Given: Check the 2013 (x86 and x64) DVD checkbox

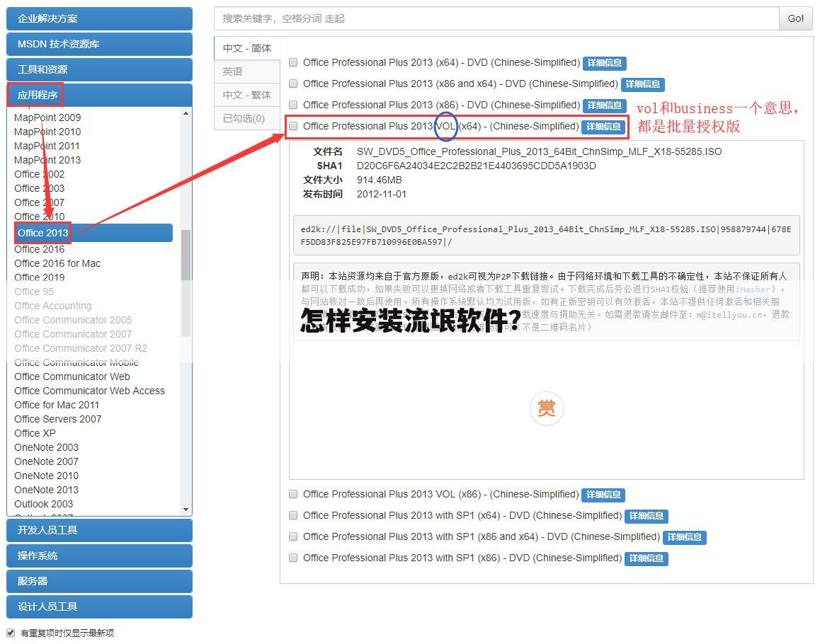Looking at the screenshot, I should point(293,84).
